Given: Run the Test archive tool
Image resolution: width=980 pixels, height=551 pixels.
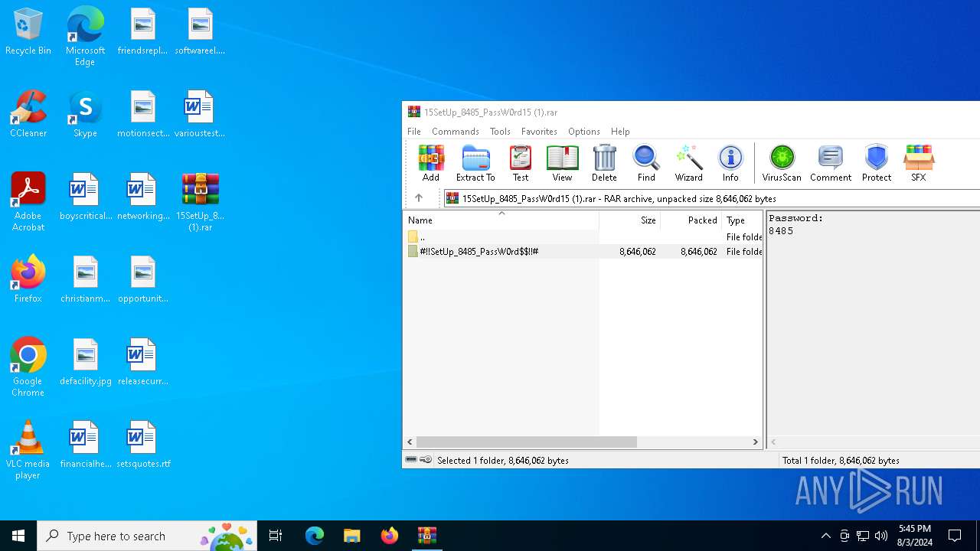Looking at the screenshot, I should 521,164.
